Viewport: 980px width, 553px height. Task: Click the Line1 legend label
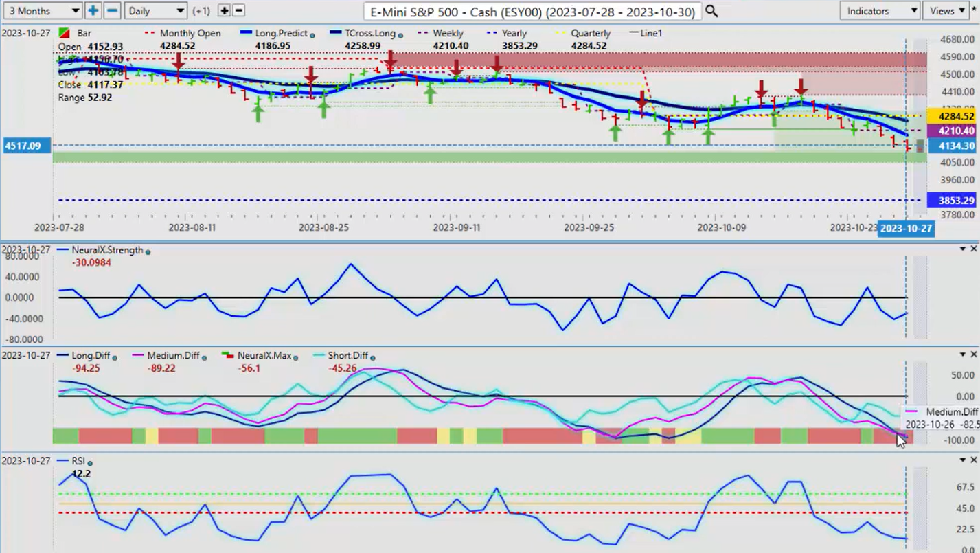(651, 33)
